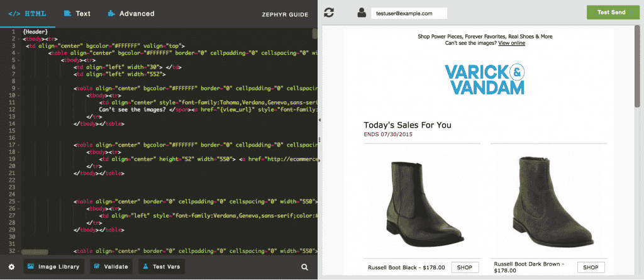
Task: Fold the table block at line 17
Action: 19,145
